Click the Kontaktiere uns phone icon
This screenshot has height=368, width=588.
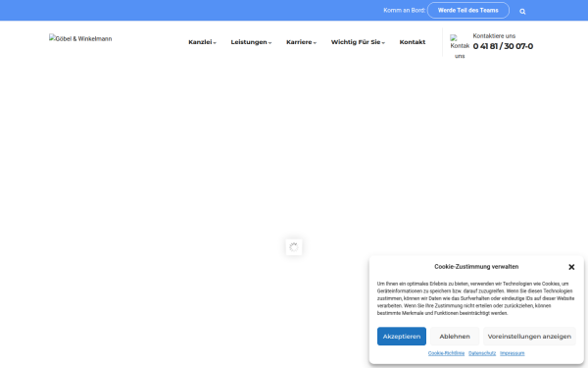point(460,46)
